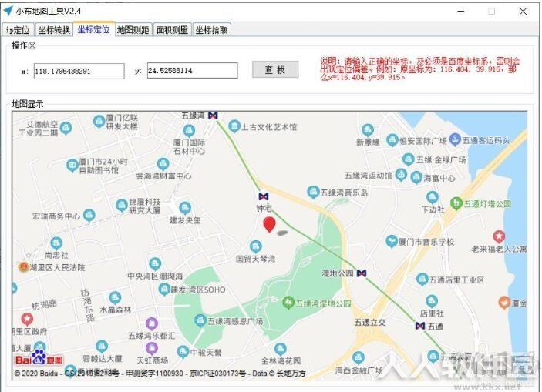542x392 pixels.
Task: Click the 湿地公园 metro station icon
Action: point(362,273)
